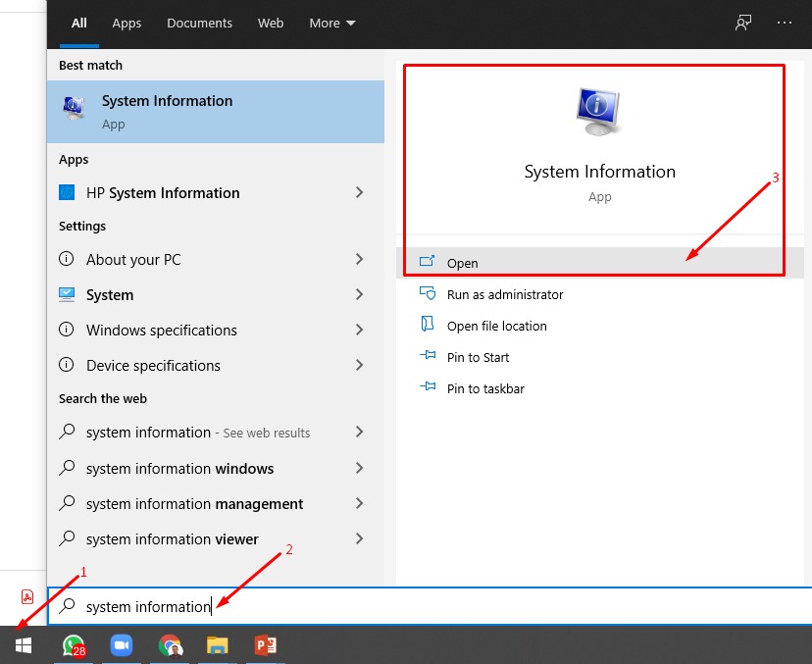The height and width of the screenshot is (664, 812).
Task: Open About your PC settings icon
Action: coord(66,259)
